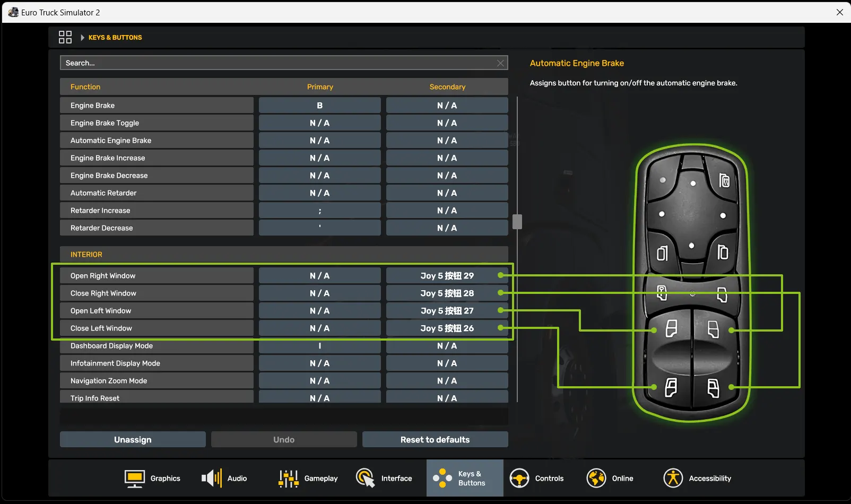Select Close Right Window secondary binding Joy 5 28
This screenshot has width=851, height=504.
[x=447, y=293]
